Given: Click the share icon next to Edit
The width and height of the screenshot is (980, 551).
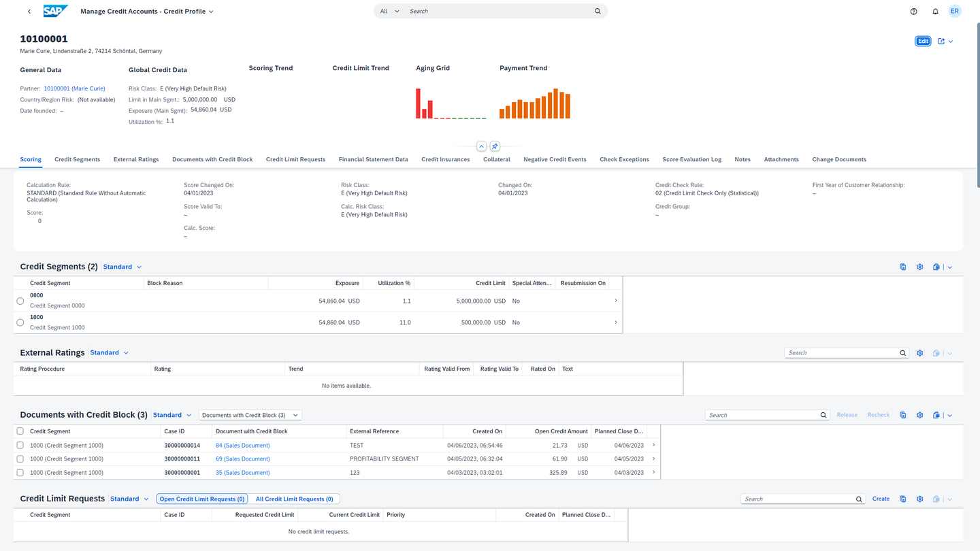Looking at the screenshot, I should point(941,41).
